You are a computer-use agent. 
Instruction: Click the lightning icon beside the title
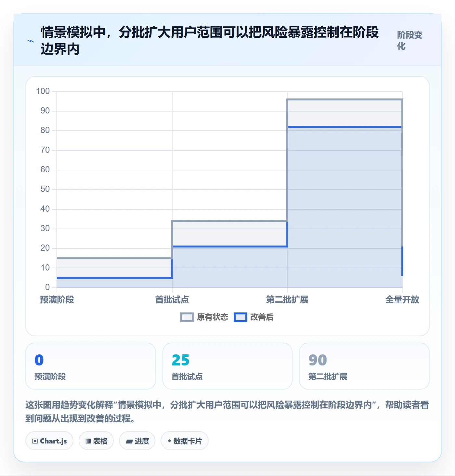point(31,41)
